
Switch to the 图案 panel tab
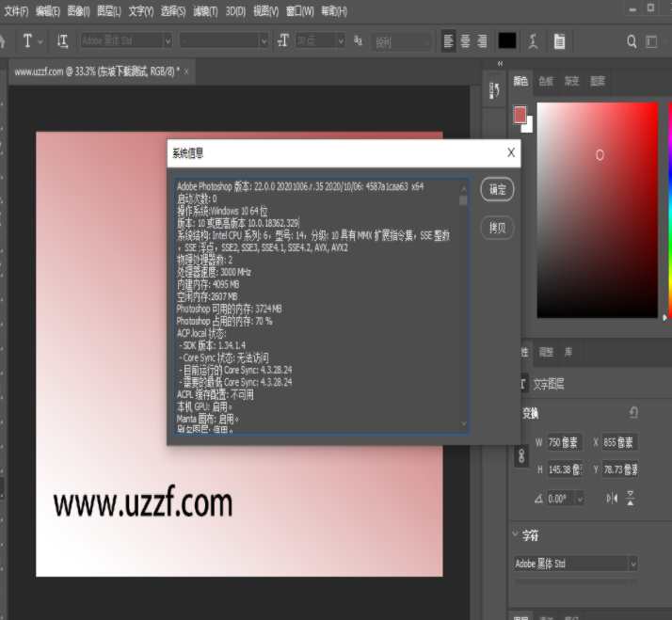point(597,81)
